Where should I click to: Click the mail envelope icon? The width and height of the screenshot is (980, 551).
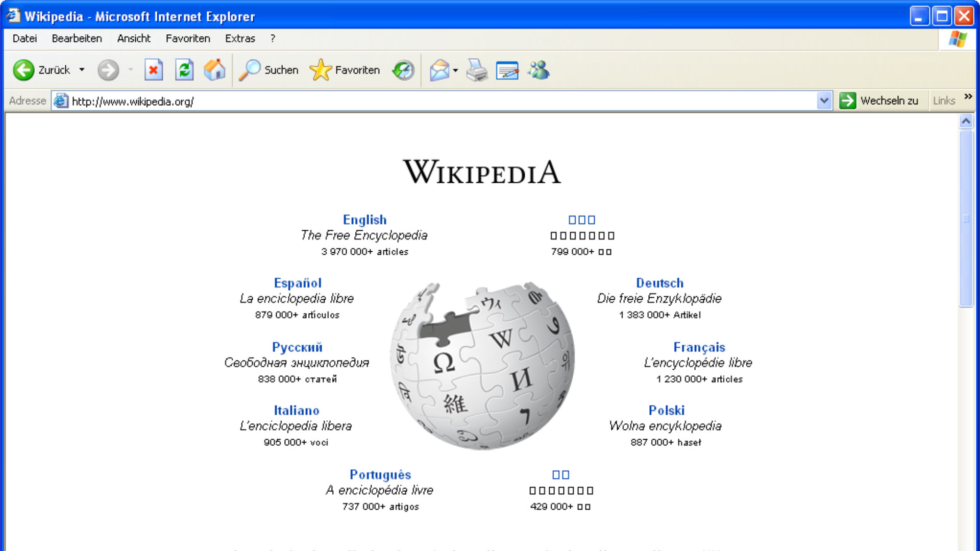439,70
